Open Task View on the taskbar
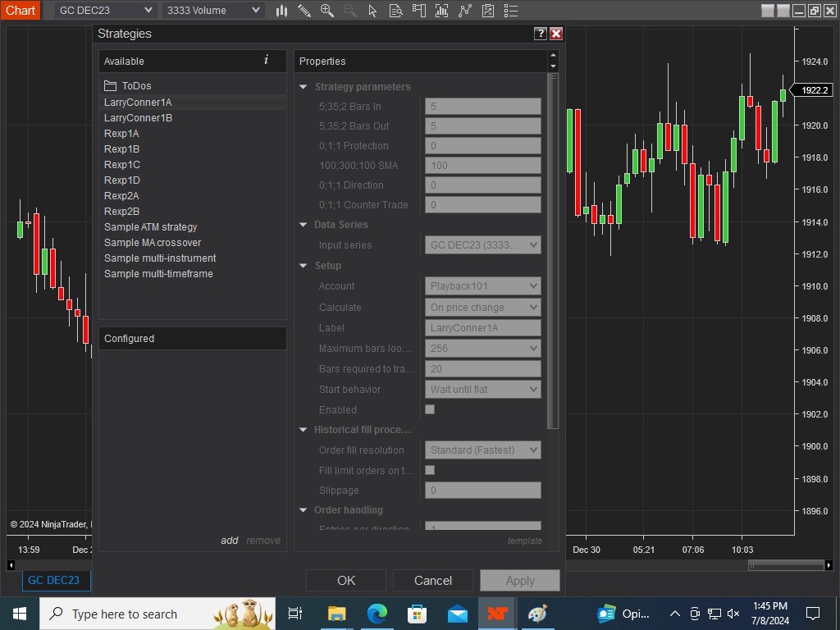Screen dimensions: 840x630 (294, 614)
